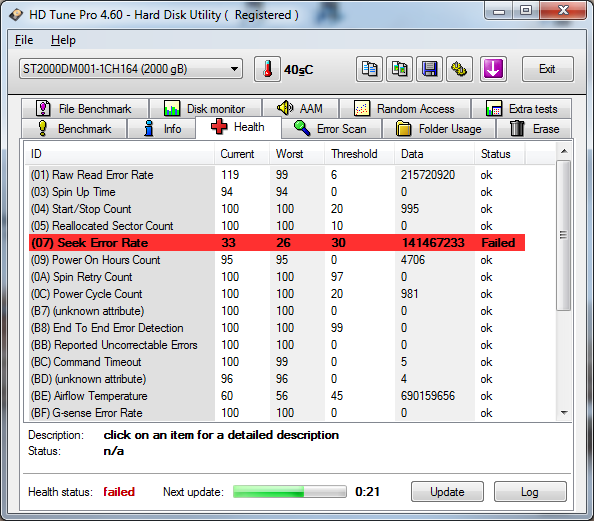The height and width of the screenshot is (521, 594).
Task: Select the (BC) Command Timeout row
Action: click(x=277, y=362)
